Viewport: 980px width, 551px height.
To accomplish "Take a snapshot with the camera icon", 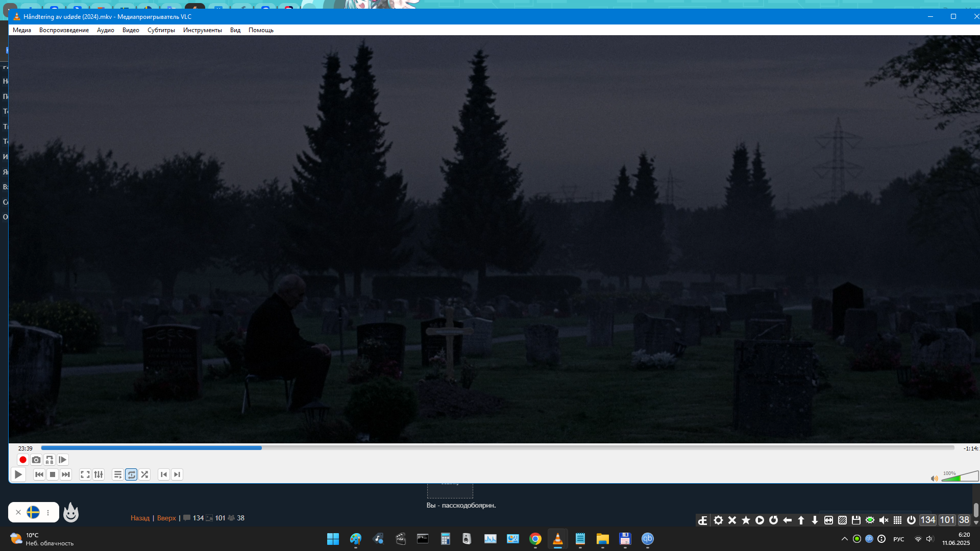I will coord(36,460).
